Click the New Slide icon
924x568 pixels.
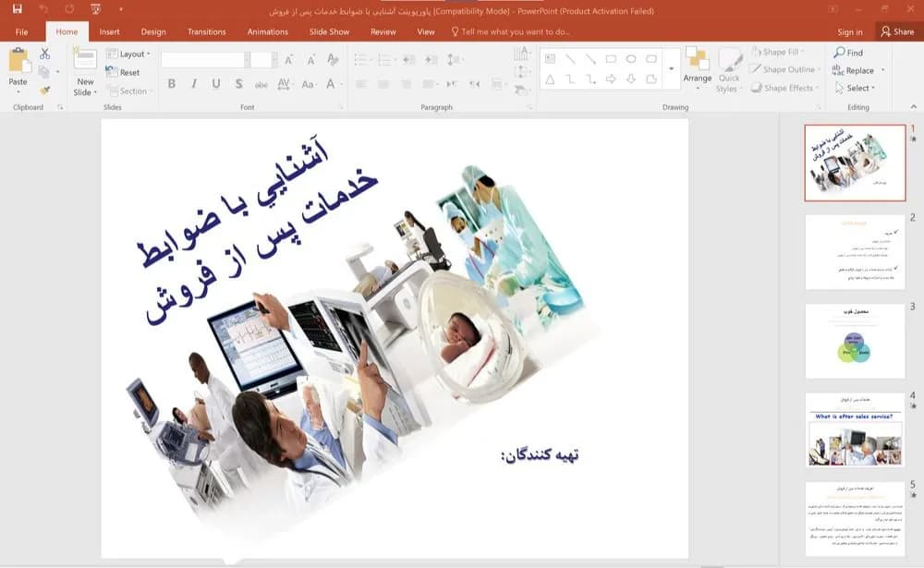85,60
